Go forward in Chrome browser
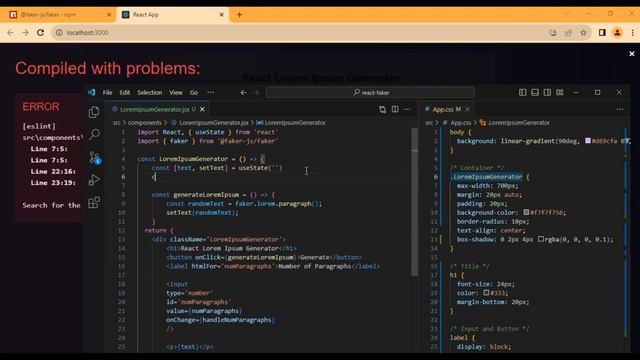This screenshot has height=360, width=640. [25, 33]
